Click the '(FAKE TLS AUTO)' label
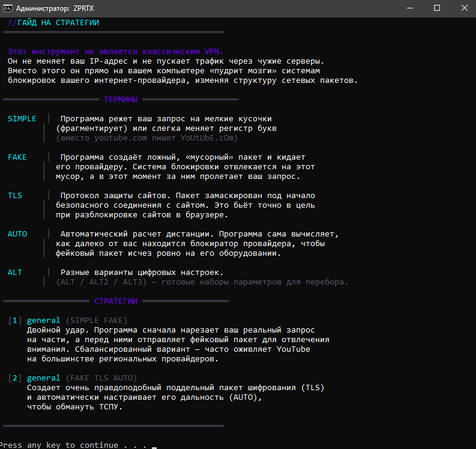 (101, 378)
